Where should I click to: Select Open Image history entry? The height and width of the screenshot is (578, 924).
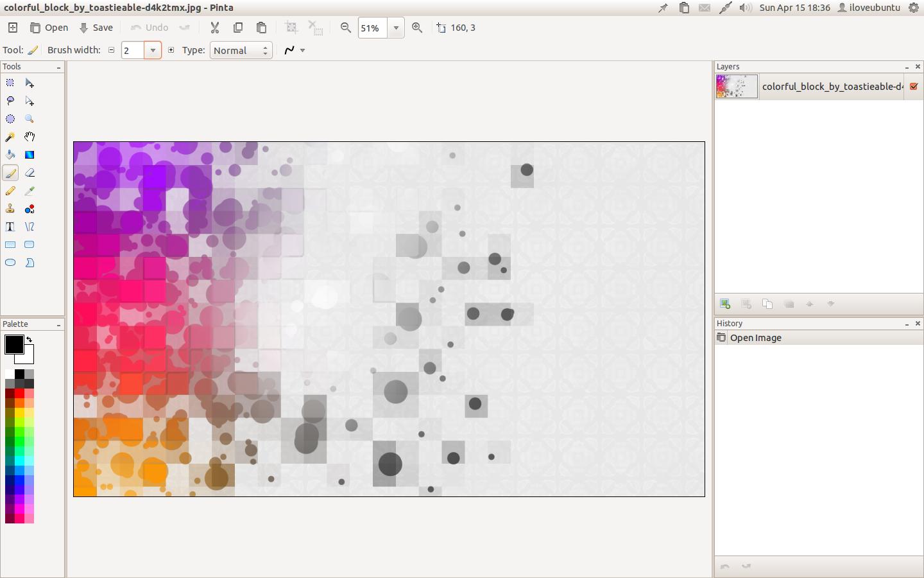click(755, 338)
